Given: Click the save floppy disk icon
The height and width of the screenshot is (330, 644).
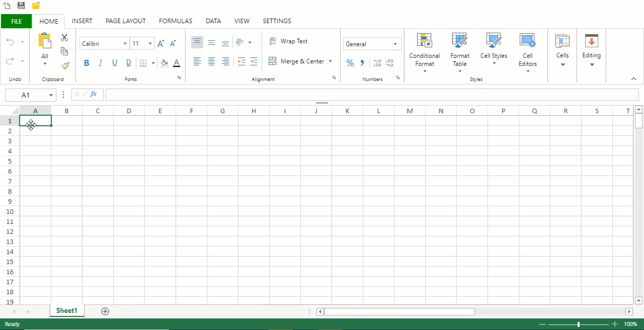Looking at the screenshot, I should (x=21, y=6).
